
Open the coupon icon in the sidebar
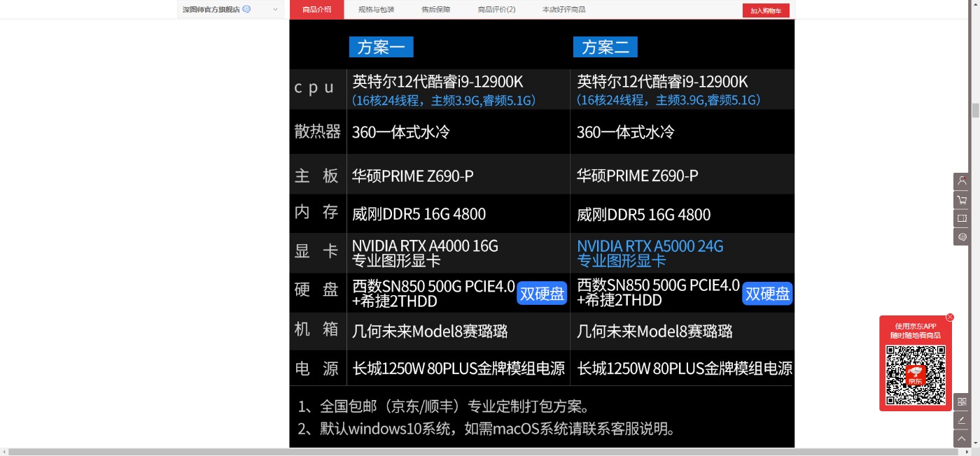coord(962,218)
